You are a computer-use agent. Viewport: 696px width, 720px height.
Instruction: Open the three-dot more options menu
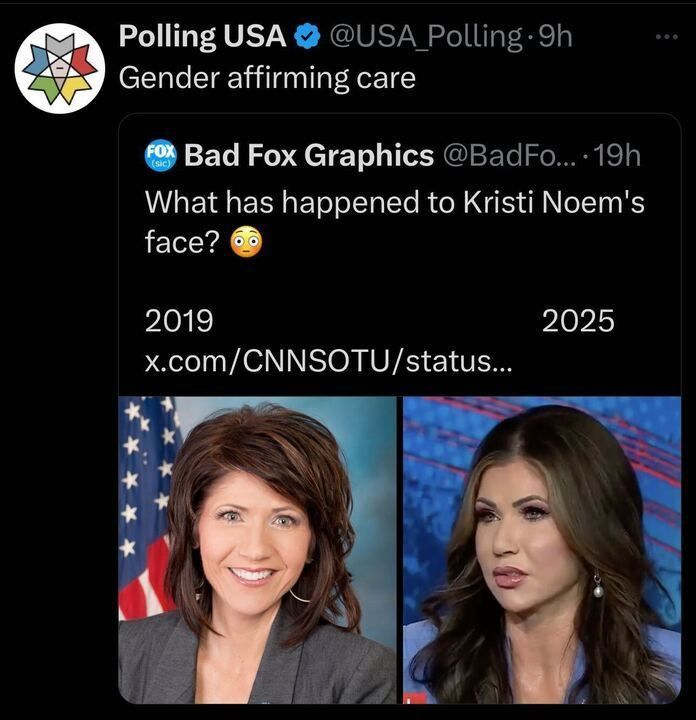point(667,37)
